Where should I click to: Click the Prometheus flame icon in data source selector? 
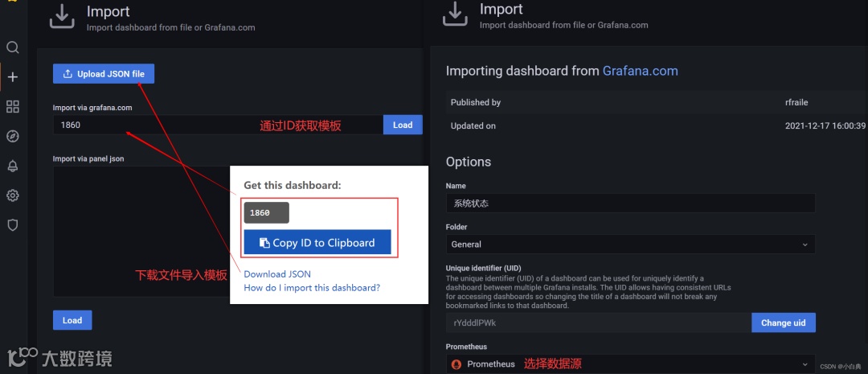[x=457, y=364]
